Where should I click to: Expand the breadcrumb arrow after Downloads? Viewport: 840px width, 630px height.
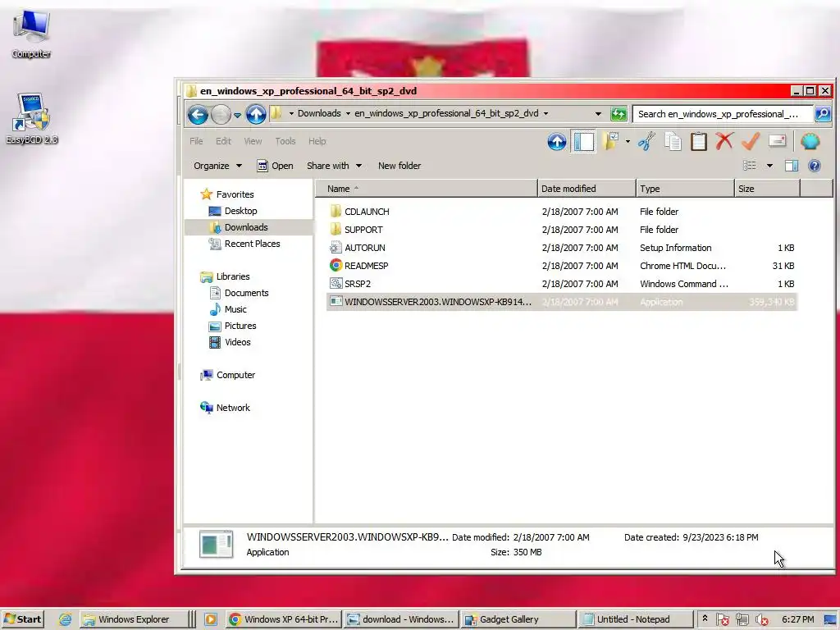348,113
